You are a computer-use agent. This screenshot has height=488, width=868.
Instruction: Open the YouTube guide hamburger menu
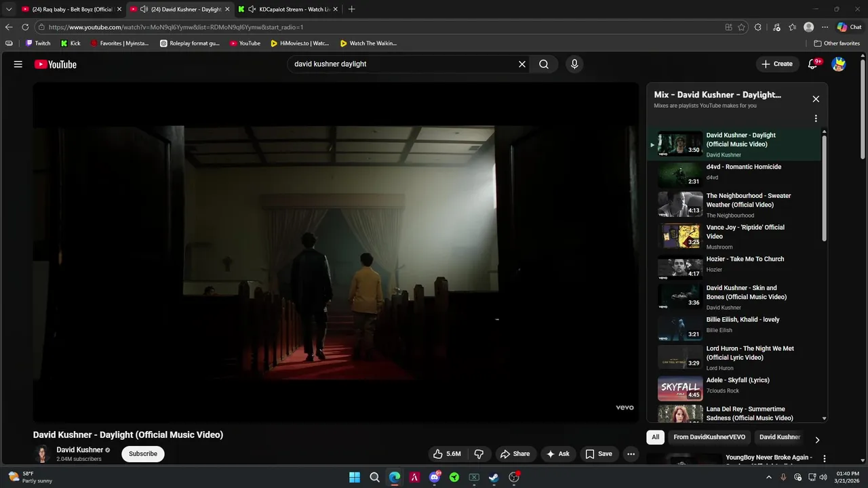18,64
